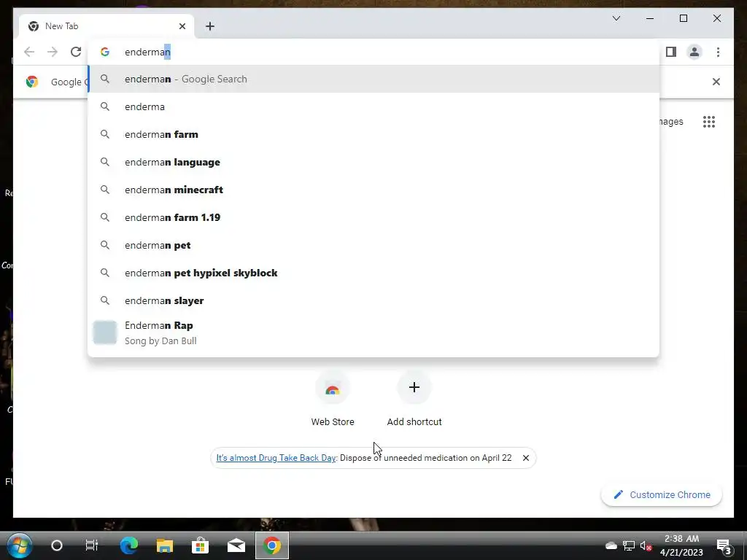Open the Google apps grid icon
The height and width of the screenshot is (560, 747).
[x=709, y=122]
